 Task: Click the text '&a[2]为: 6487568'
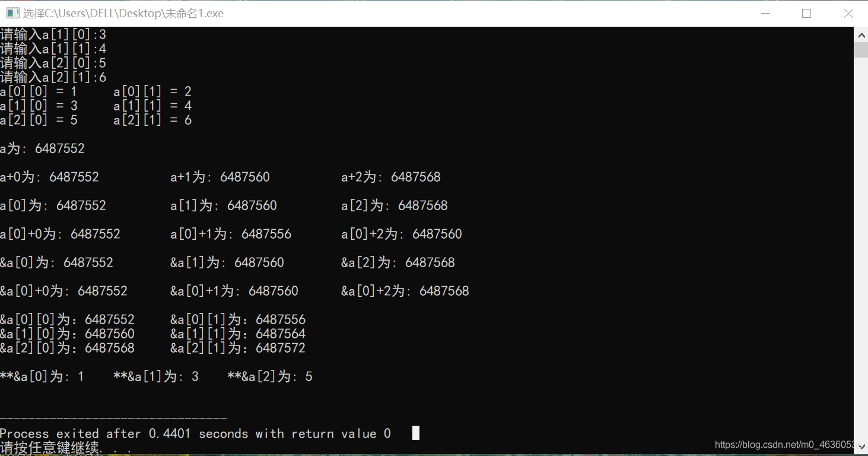coord(398,262)
